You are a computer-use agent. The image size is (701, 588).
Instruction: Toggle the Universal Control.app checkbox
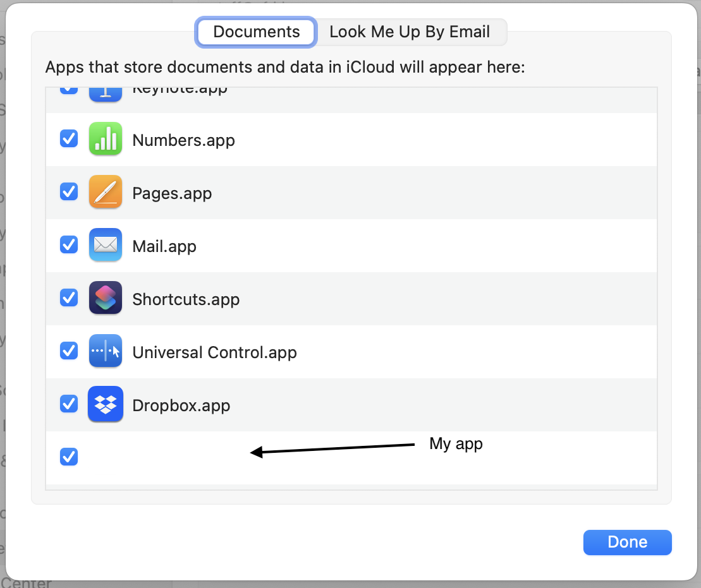69,351
